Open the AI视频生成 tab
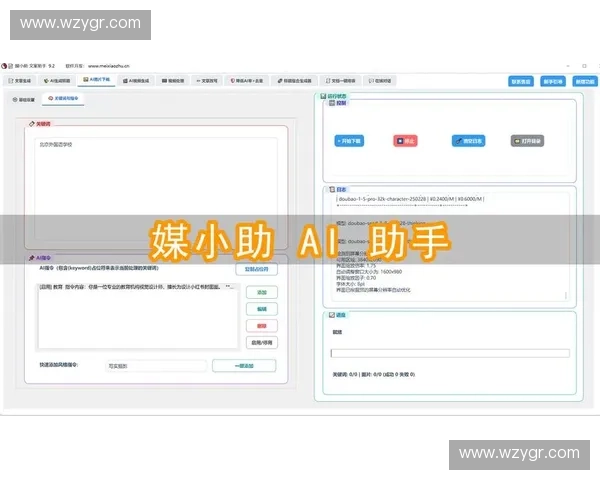This screenshot has height=480, width=600. point(136,81)
